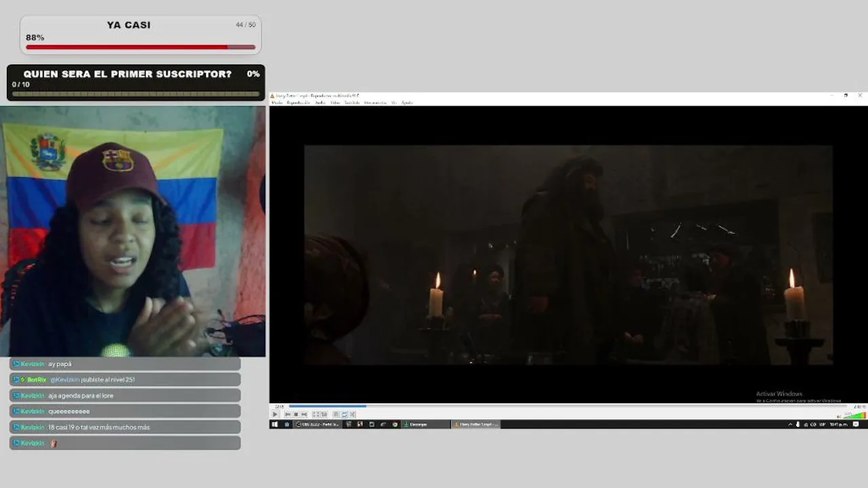The width and height of the screenshot is (868, 488).
Task: Open the Descargas taskbar window
Action: click(426, 424)
